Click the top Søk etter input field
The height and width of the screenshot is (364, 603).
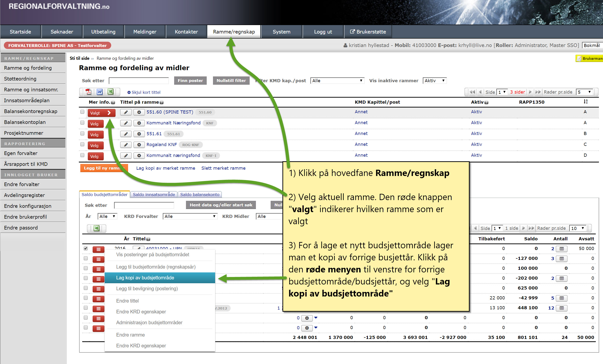139,81
